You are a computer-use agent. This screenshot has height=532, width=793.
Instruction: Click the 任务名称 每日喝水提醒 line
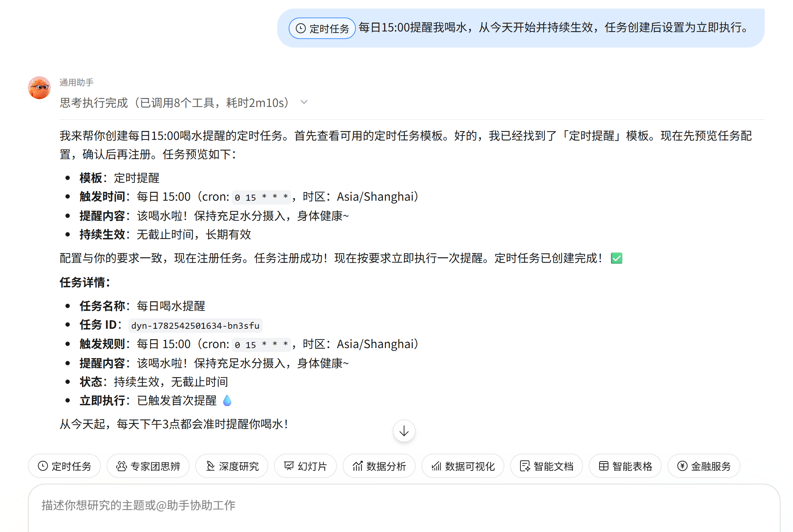[142, 306]
